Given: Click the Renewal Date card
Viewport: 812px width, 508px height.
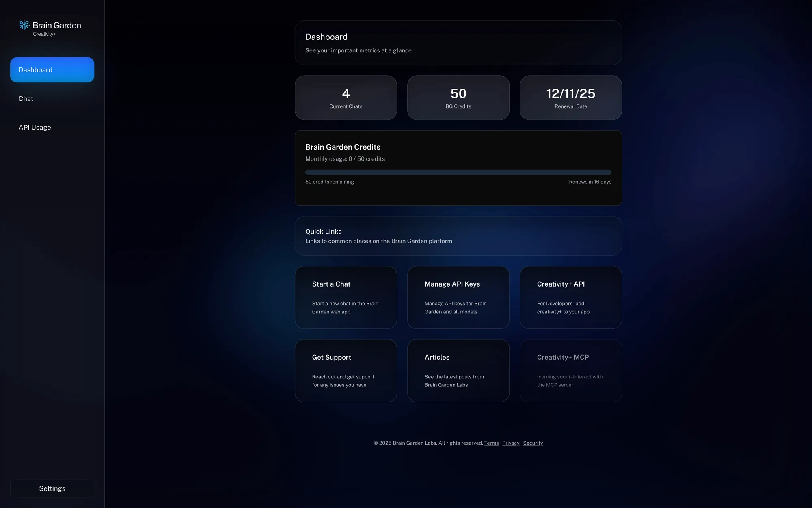Looking at the screenshot, I should [571, 98].
